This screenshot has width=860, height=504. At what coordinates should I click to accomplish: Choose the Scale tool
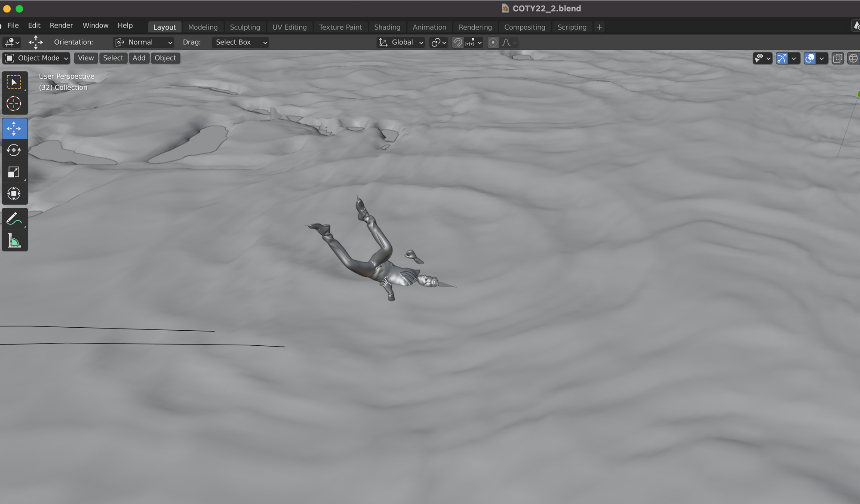[14, 172]
